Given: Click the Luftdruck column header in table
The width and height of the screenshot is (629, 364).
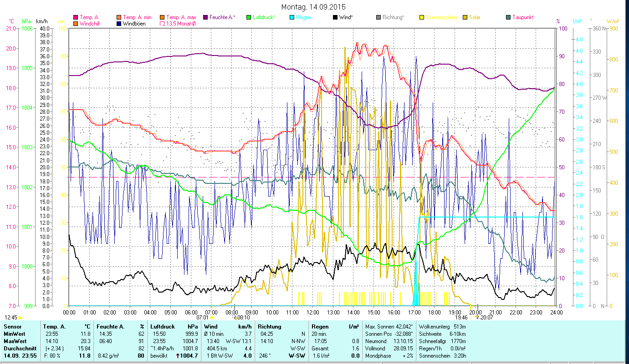Looking at the screenshot, I should pyautogui.click(x=163, y=327).
